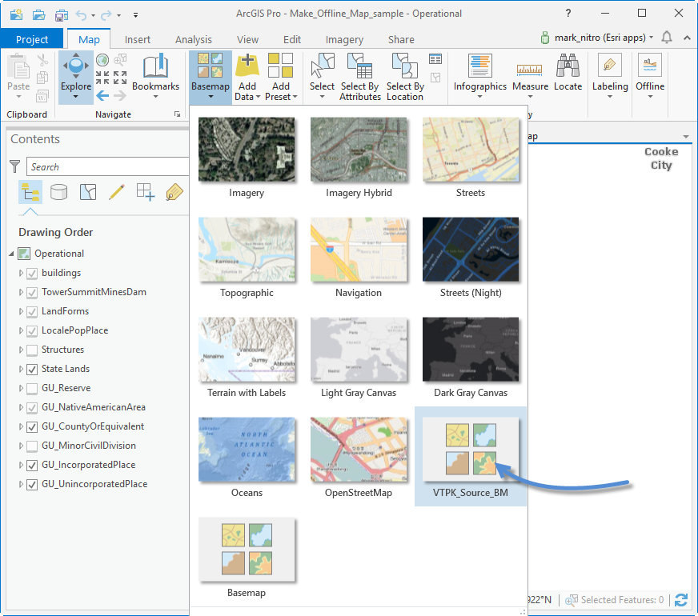Expand the State Lands layer

(x=21, y=369)
